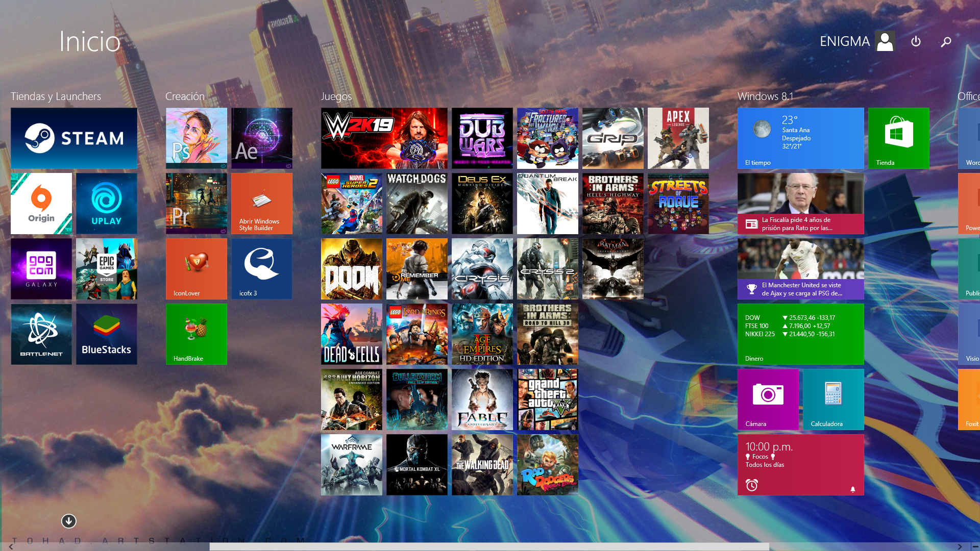Launch Adobe After Effects tile
Image resolution: width=980 pixels, height=551 pixels.
point(262,138)
